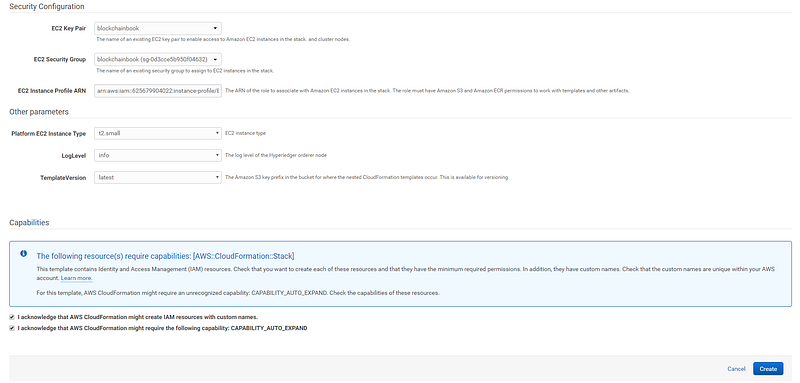Click the resource capabilities notice title
The width and height of the screenshot is (800, 383).
(x=165, y=256)
